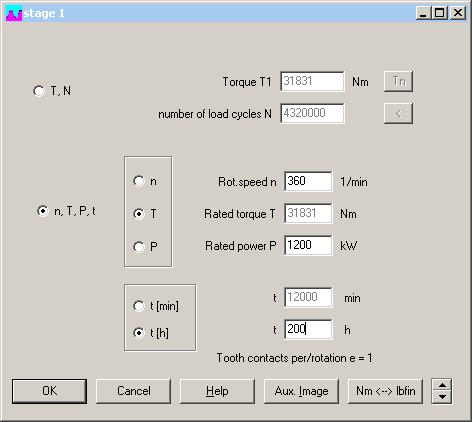The width and height of the screenshot is (472, 422).
Task: Click the '<' button beside load cycles
Action: (x=398, y=113)
